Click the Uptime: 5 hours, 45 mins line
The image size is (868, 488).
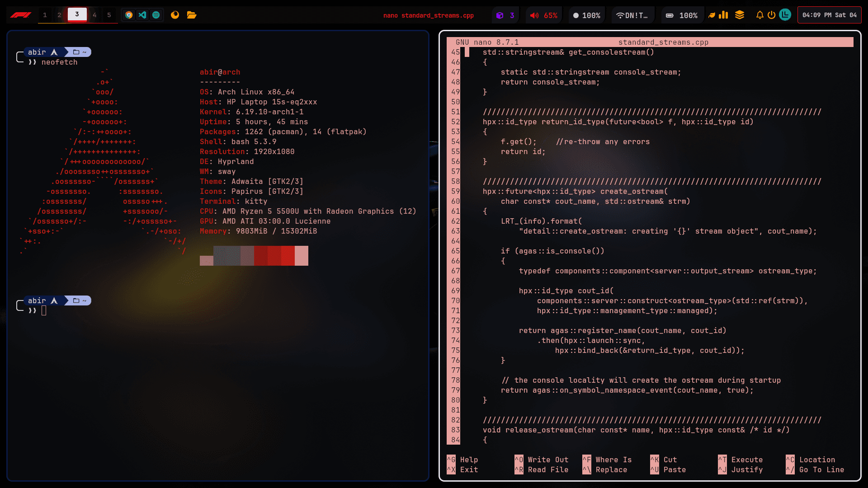tap(254, 122)
